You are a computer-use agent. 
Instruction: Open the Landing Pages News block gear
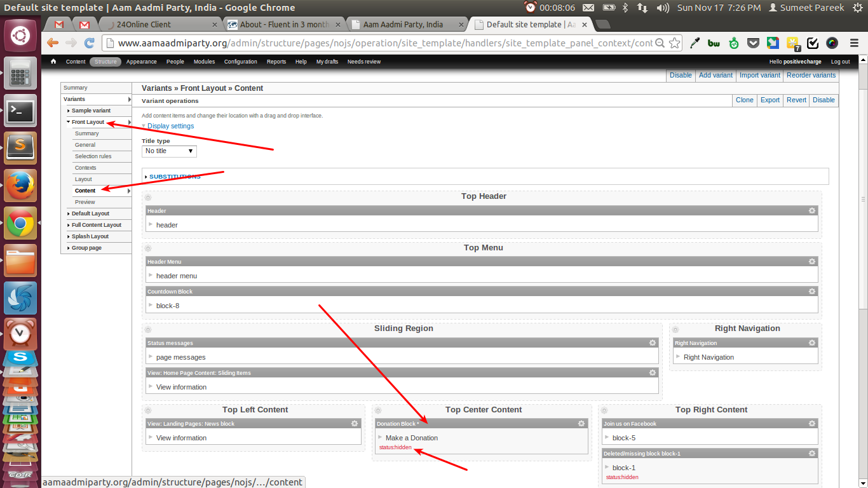(355, 423)
